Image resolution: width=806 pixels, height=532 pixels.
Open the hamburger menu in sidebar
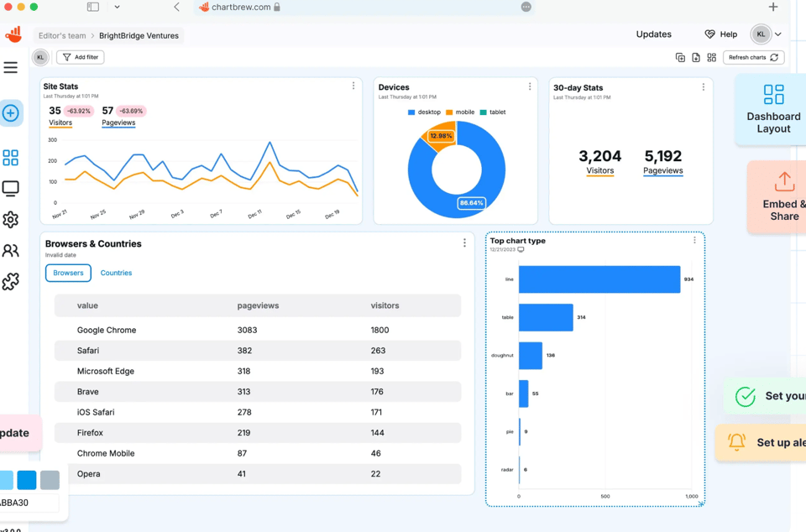pos(11,68)
